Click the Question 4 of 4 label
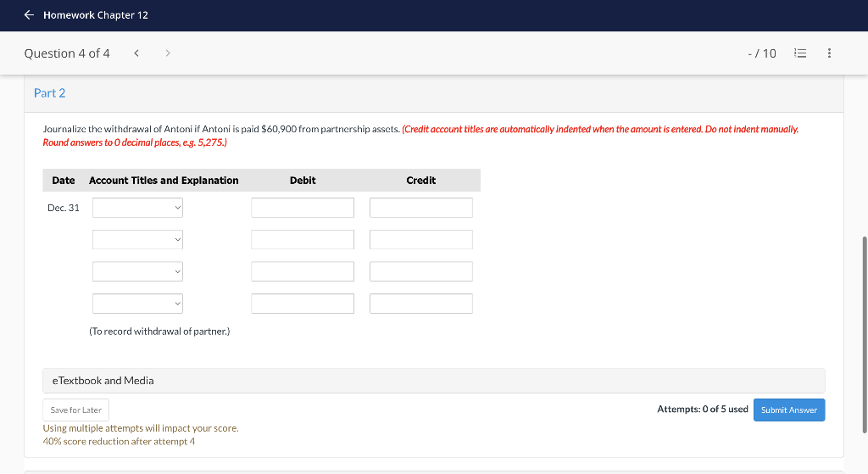Viewport: 868px width, 474px height. click(x=67, y=53)
